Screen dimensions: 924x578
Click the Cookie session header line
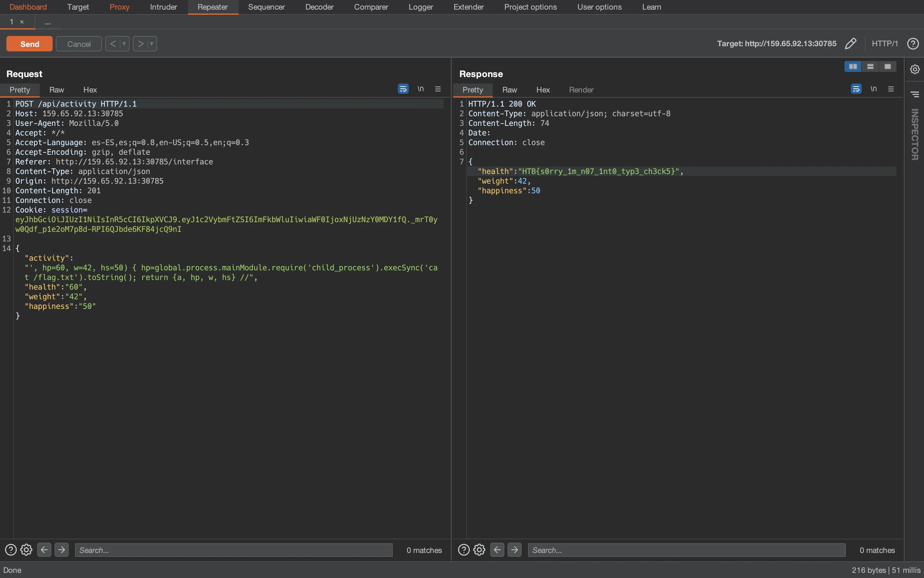pos(51,210)
